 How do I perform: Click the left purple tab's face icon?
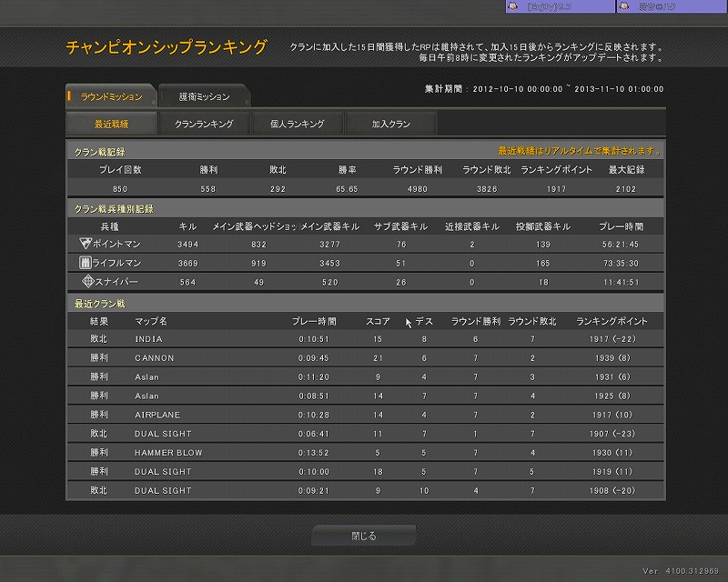514,6
